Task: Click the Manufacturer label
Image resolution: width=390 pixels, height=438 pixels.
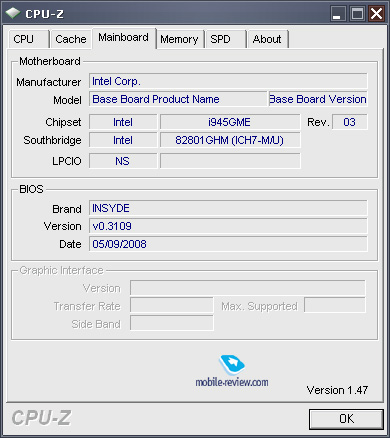Action: click(x=49, y=82)
